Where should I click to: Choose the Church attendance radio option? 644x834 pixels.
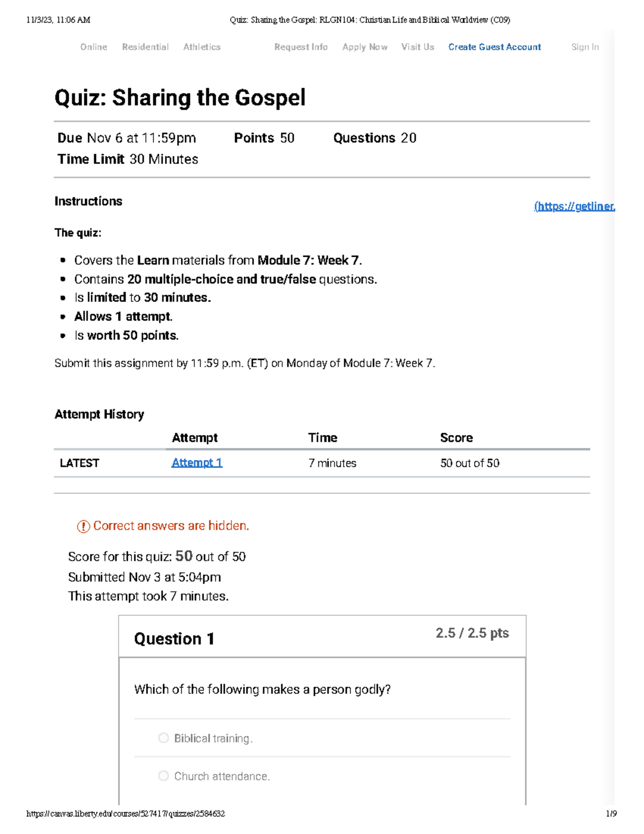click(x=164, y=776)
